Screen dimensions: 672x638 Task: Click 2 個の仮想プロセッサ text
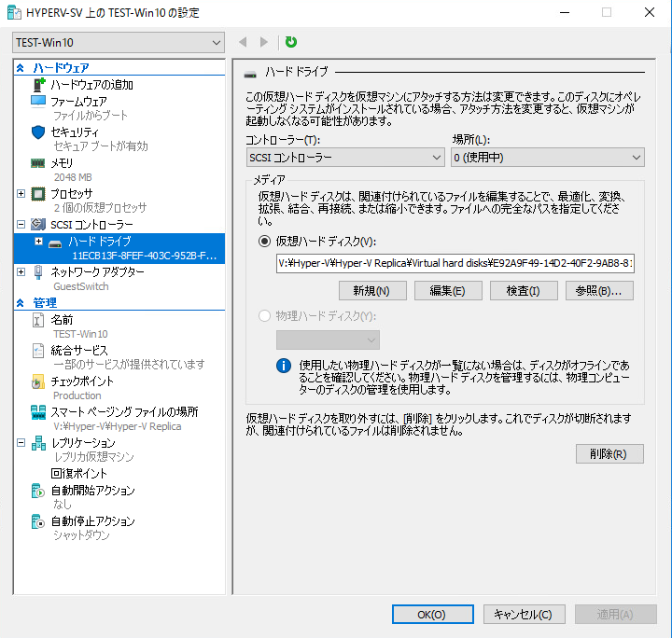(x=100, y=208)
